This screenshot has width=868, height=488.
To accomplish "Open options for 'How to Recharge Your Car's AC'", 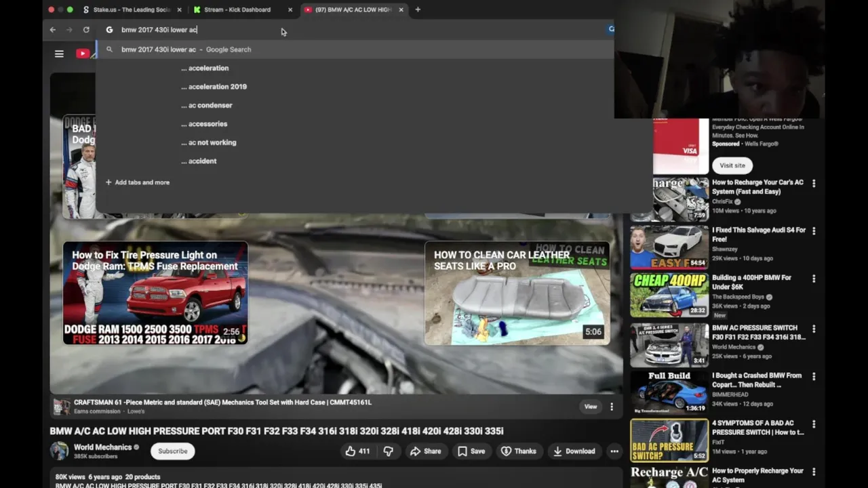I will click(814, 184).
